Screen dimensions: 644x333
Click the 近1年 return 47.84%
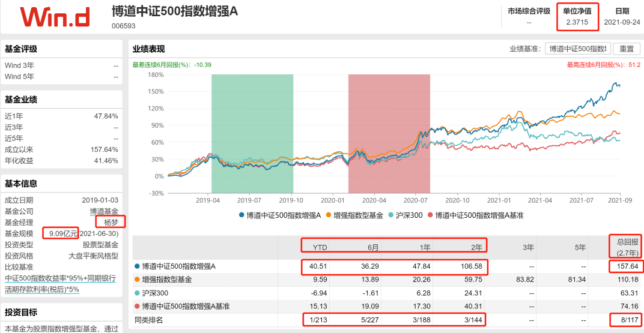click(106, 116)
